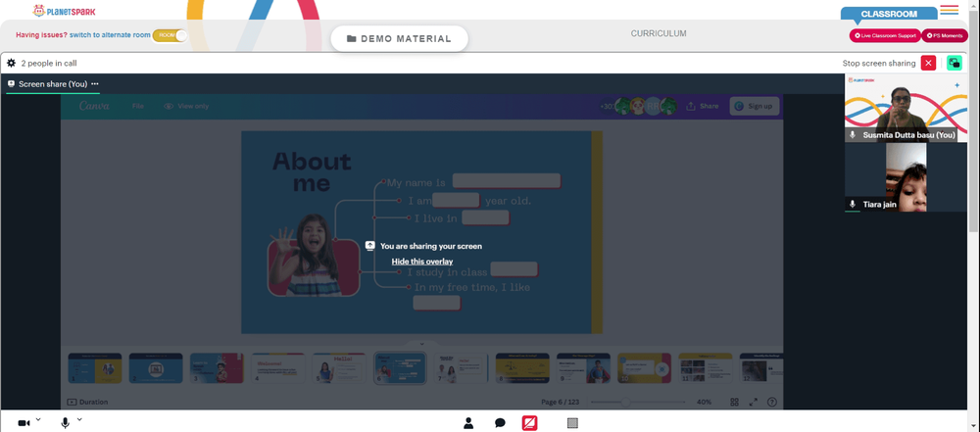Select slide 3 thumbnail

(217, 368)
